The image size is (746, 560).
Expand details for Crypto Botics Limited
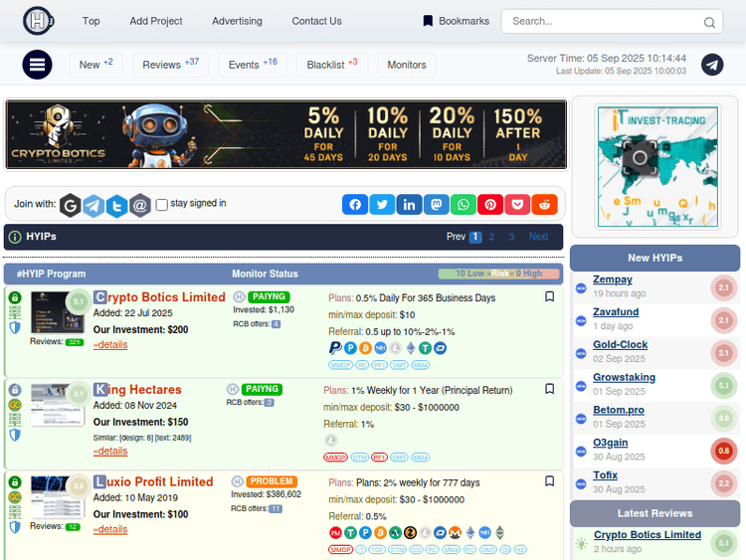110,344
